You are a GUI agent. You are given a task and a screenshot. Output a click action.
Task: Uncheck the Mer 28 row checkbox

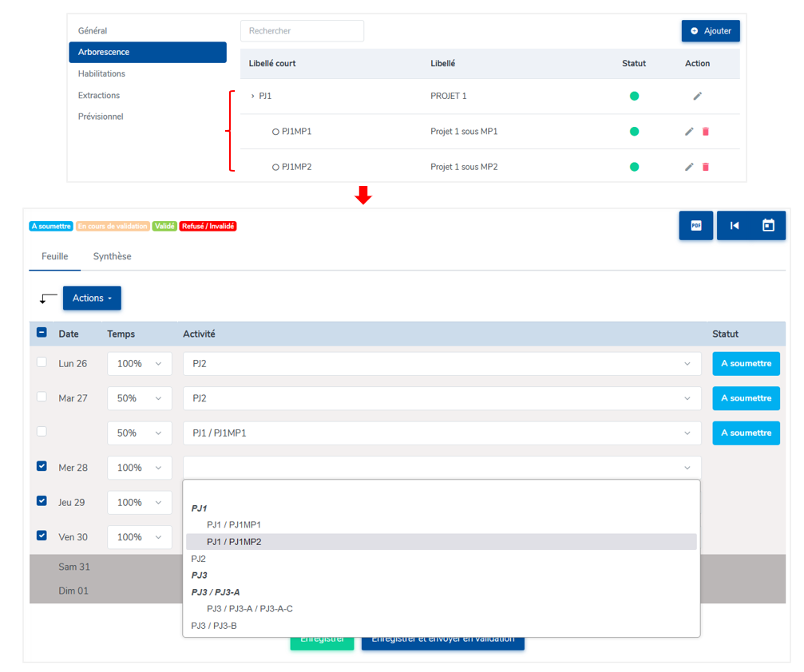point(42,466)
